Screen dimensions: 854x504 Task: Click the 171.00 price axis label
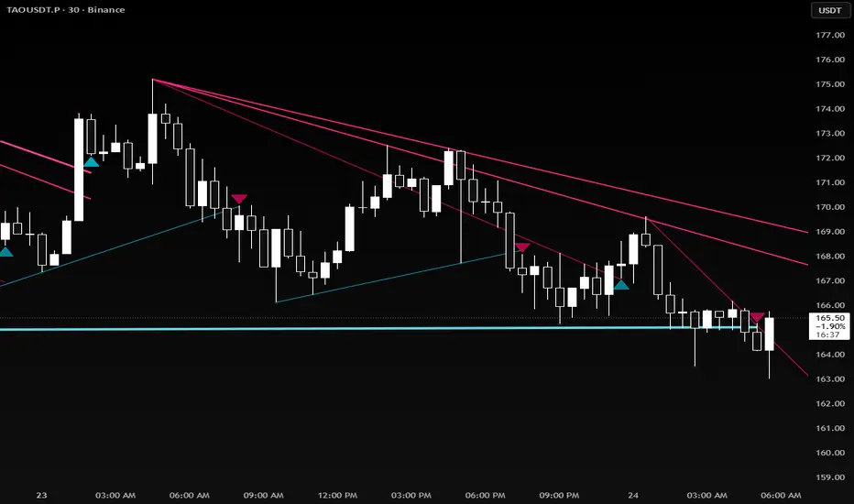point(830,182)
